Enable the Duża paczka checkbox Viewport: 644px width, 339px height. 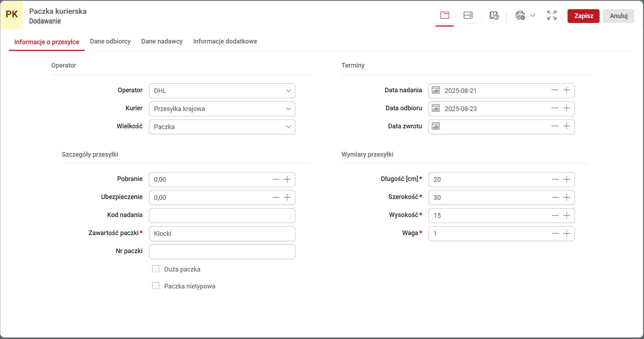coord(156,269)
